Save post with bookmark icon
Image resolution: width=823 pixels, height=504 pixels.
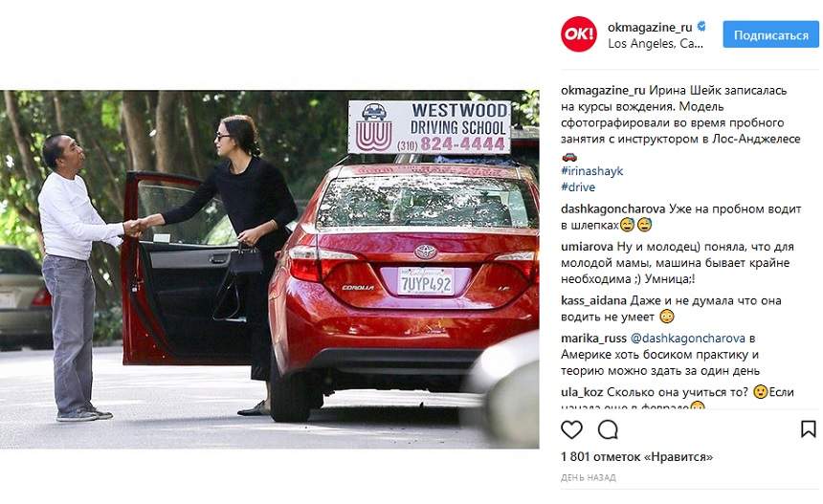tap(809, 429)
